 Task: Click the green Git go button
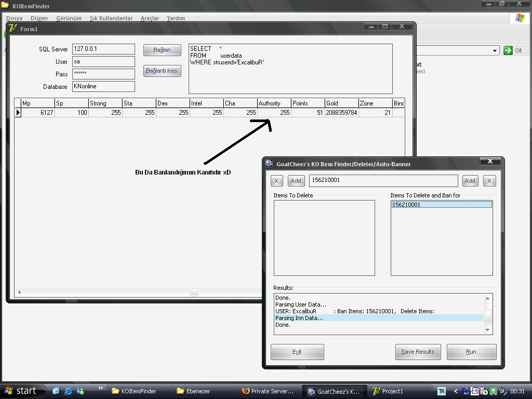click(508, 50)
